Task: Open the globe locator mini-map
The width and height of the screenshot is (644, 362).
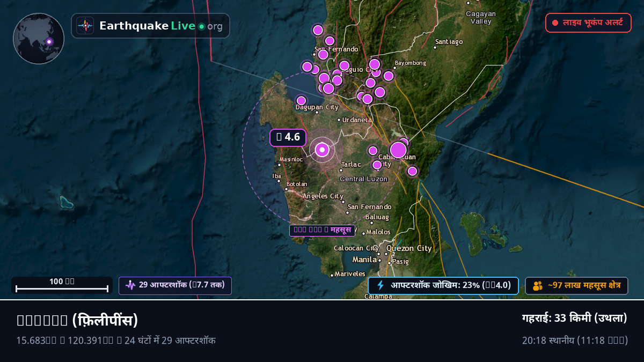Action: pos(39,39)
